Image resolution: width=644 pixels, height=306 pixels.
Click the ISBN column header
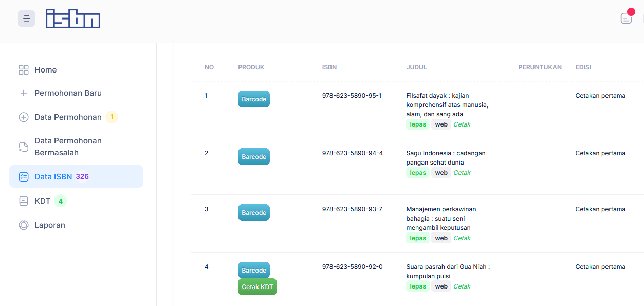[329, 67]
